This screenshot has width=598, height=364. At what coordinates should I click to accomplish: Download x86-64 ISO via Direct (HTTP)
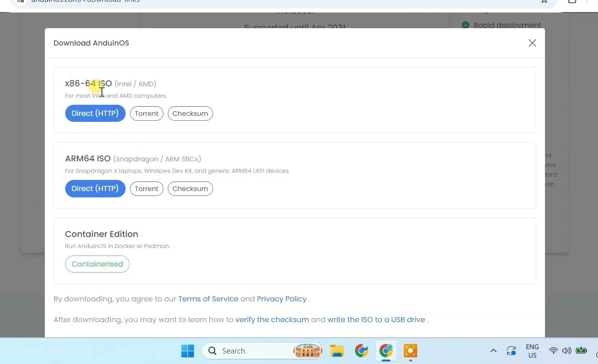95,113
